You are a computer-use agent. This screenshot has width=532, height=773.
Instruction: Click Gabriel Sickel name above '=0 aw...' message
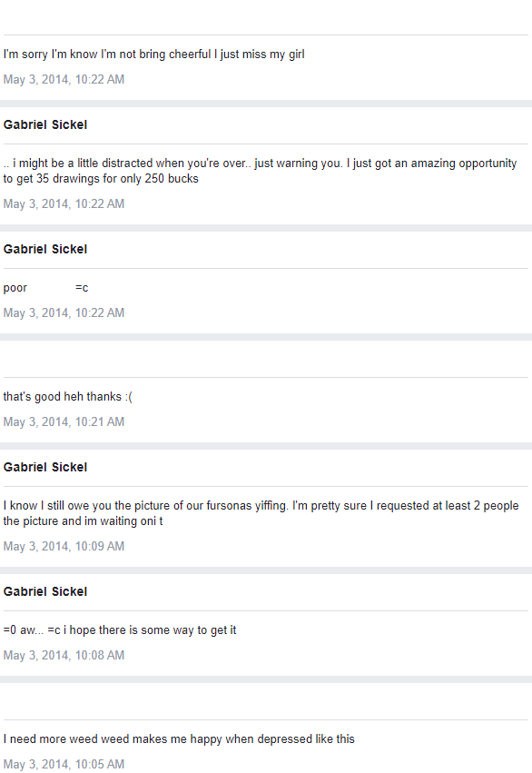[x=45, y=591]
